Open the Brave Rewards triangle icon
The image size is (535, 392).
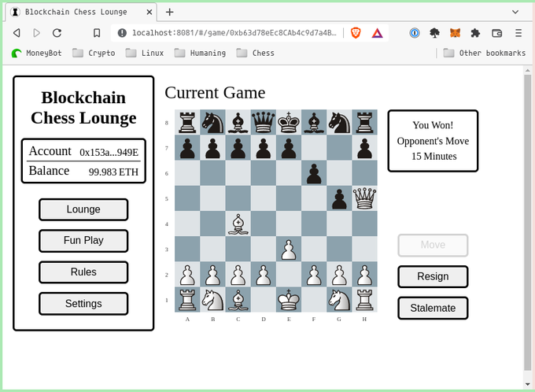(x=377, y=33)
